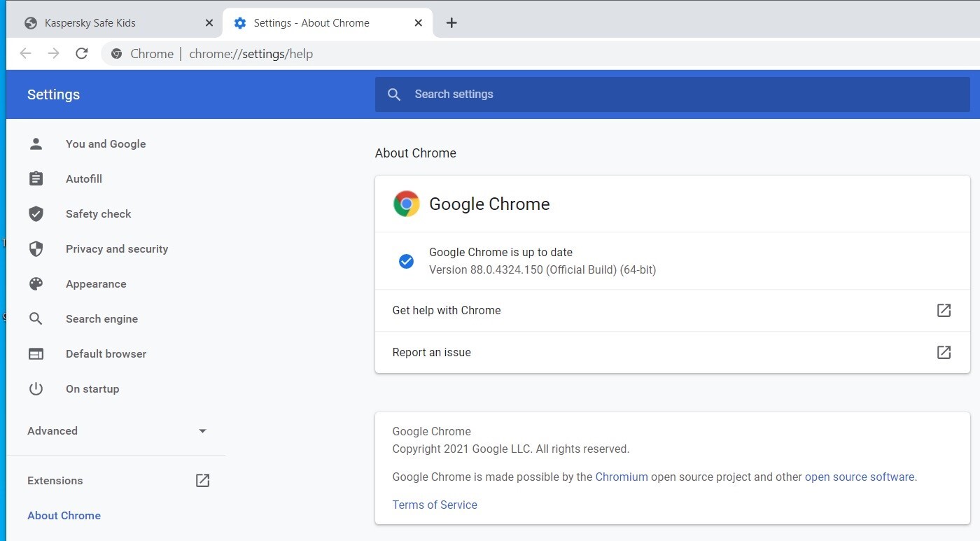Close the Settings - About Chrome tab
The width and height of the screenshot is (980, 541).
pyautogui.click(x=418, y=23)
